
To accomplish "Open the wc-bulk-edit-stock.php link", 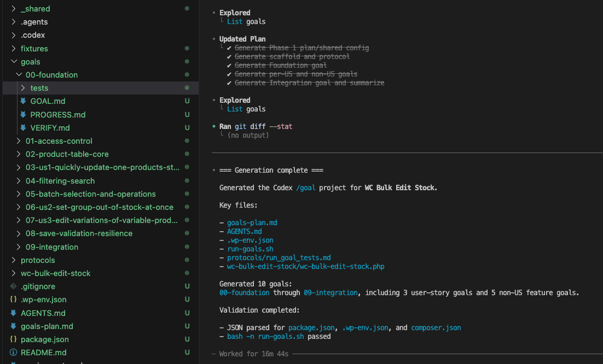I will 306,267.
